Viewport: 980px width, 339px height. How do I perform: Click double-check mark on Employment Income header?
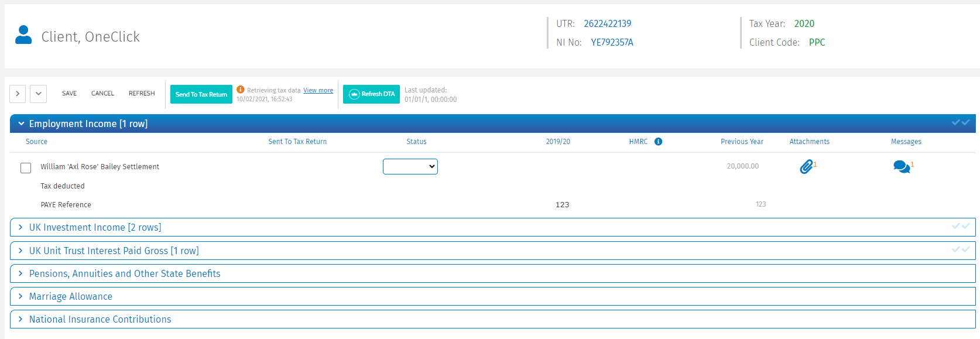(x=961, y=122)
